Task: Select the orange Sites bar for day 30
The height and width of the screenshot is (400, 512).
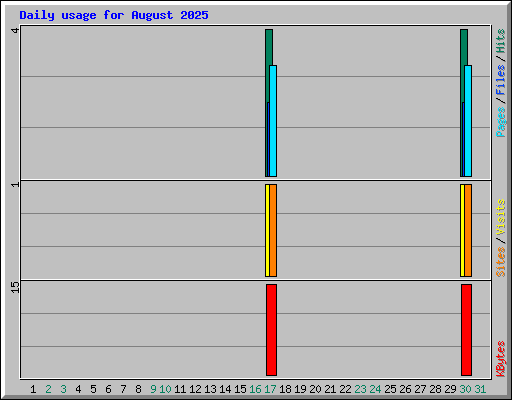Action: (x=468, y=230)
